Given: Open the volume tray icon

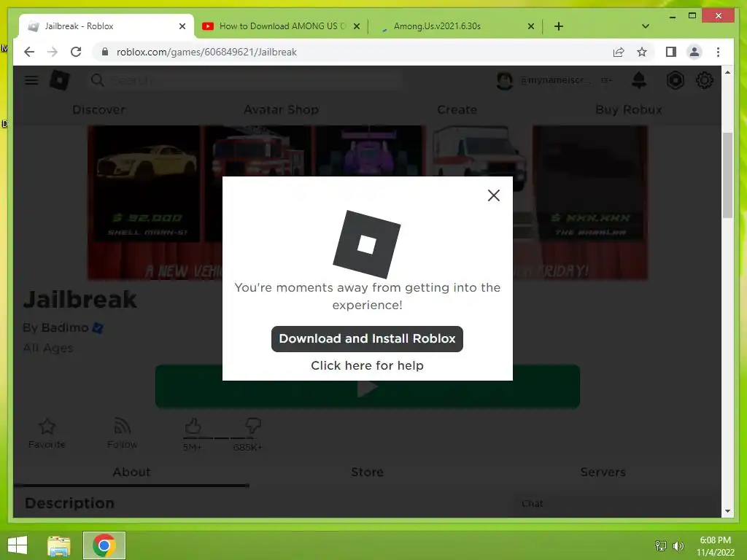Looking at the screenshot, I should (x=678, y=545).
